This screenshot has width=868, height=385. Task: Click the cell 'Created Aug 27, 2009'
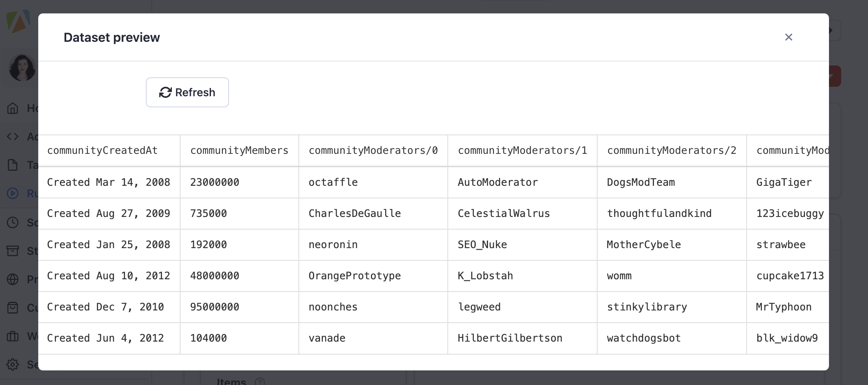[109, 213]
